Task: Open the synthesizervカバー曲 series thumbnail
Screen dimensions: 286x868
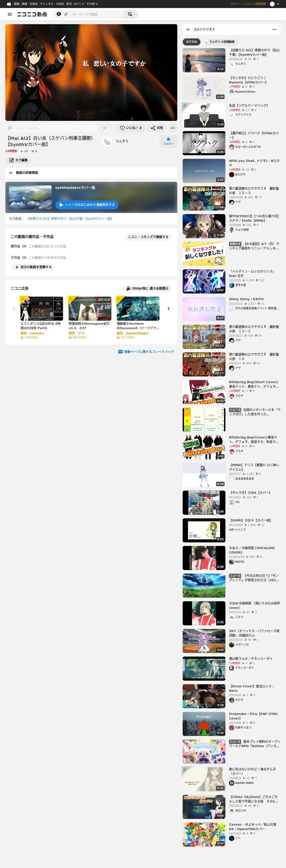Action: point(30,197)
